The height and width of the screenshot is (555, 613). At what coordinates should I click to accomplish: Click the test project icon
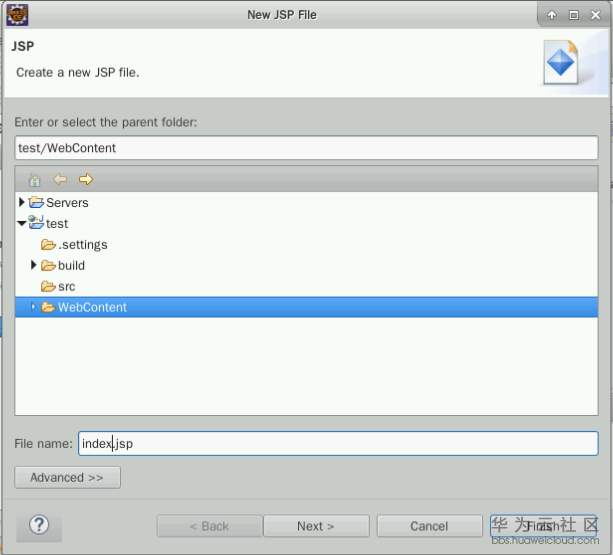coord(36,222)
